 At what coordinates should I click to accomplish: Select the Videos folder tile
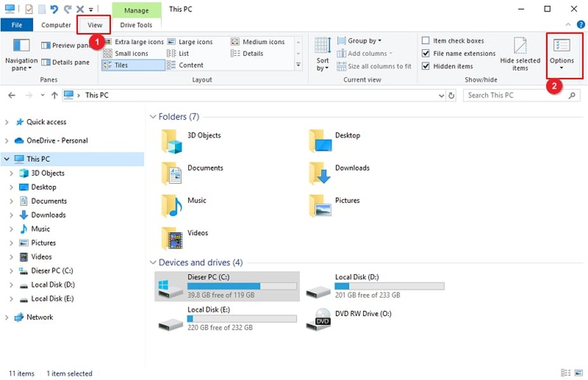184,239
